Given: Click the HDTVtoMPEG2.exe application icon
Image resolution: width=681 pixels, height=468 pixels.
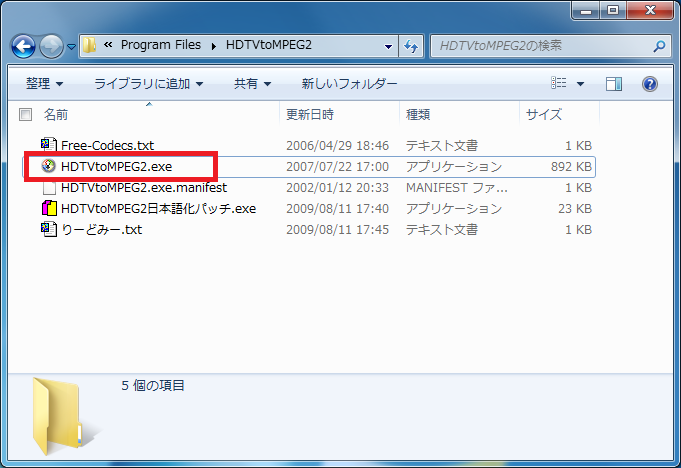Looking at the screenshot, I should [48, 166].
